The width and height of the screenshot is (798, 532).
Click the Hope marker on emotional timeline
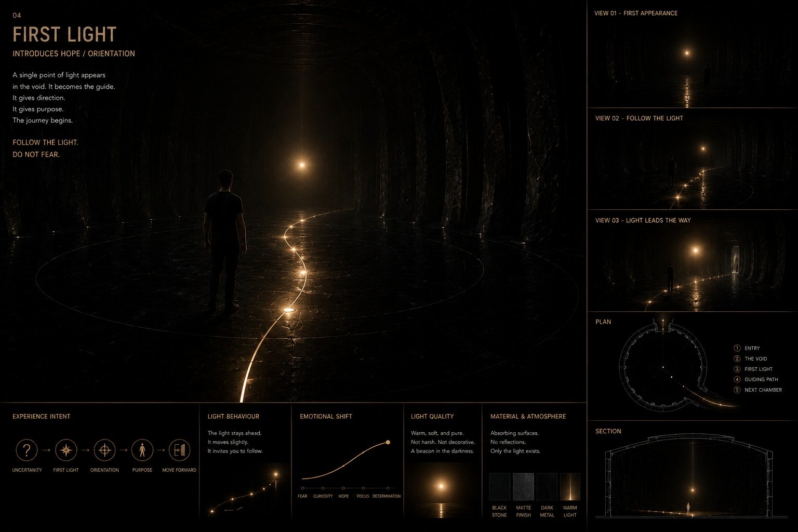tap(343, 488)
